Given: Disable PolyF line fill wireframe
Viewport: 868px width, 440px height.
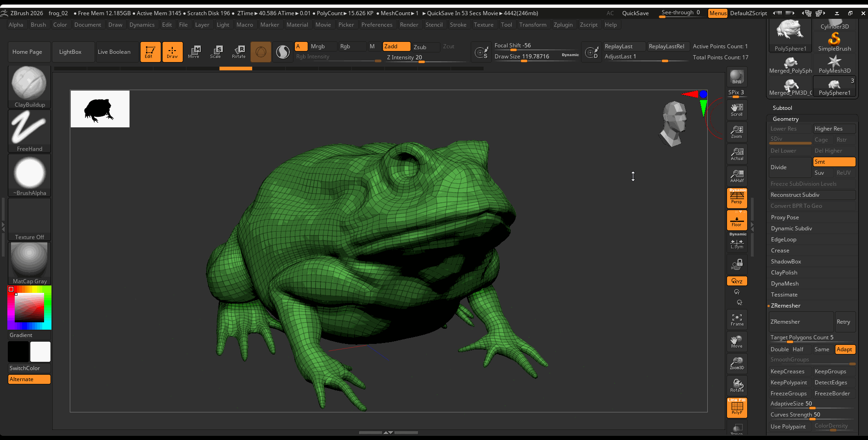Looking at the screenshot, I should (x=737, y=408).
